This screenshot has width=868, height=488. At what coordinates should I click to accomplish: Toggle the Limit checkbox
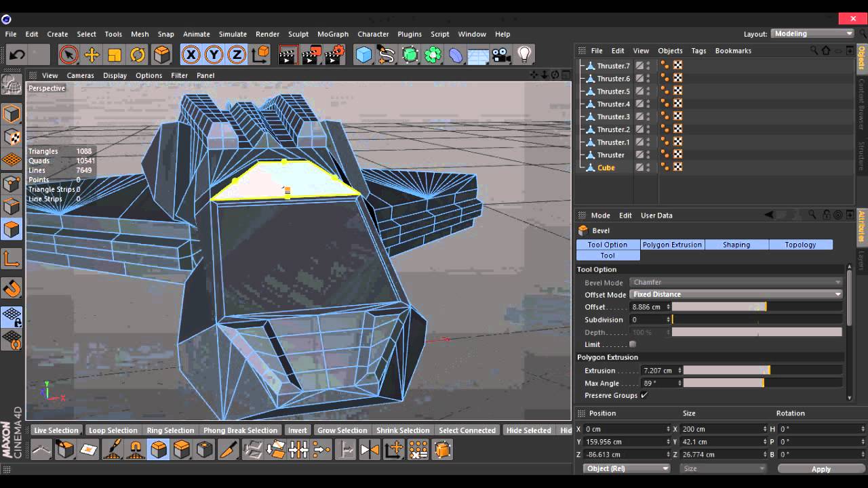tap(633, 344)
